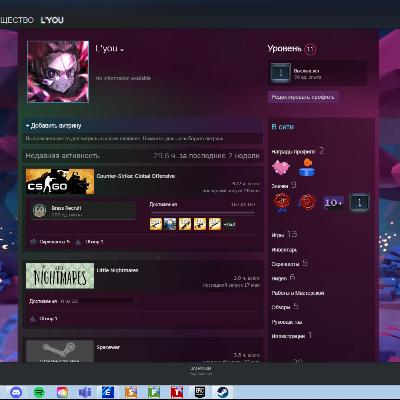Click the third CS:GO achievement icon
This screenshot has height=400, width=400.
pyautogui.click(x=185, y=224)
